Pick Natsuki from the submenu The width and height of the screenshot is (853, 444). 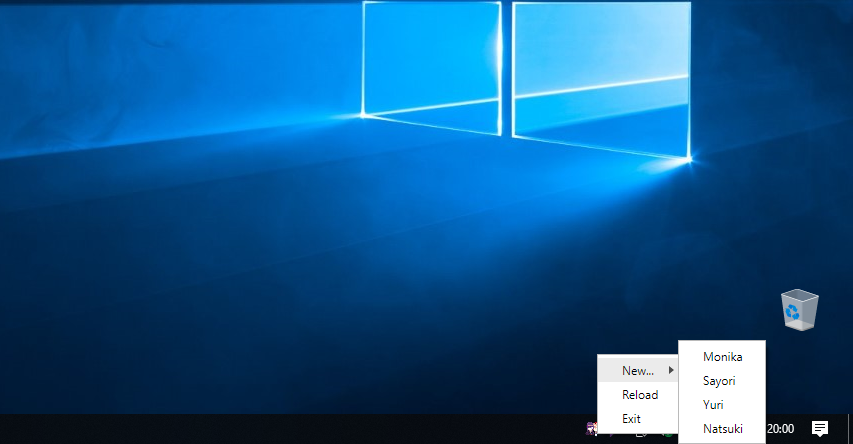[x=722, y=429]
